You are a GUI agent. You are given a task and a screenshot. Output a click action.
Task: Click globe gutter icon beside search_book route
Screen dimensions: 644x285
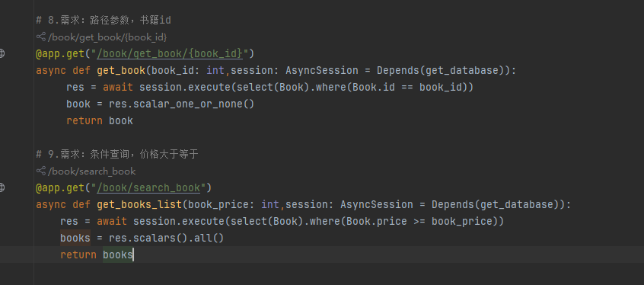point(2,187)
